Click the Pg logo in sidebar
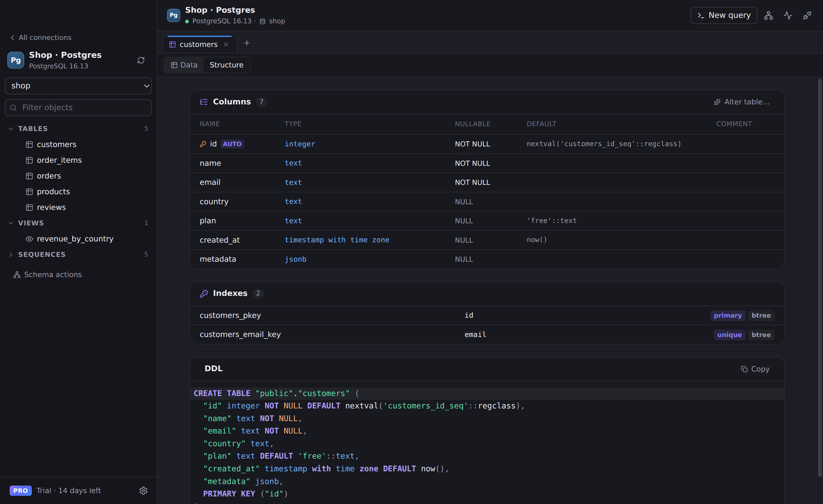 pos(16,60)
